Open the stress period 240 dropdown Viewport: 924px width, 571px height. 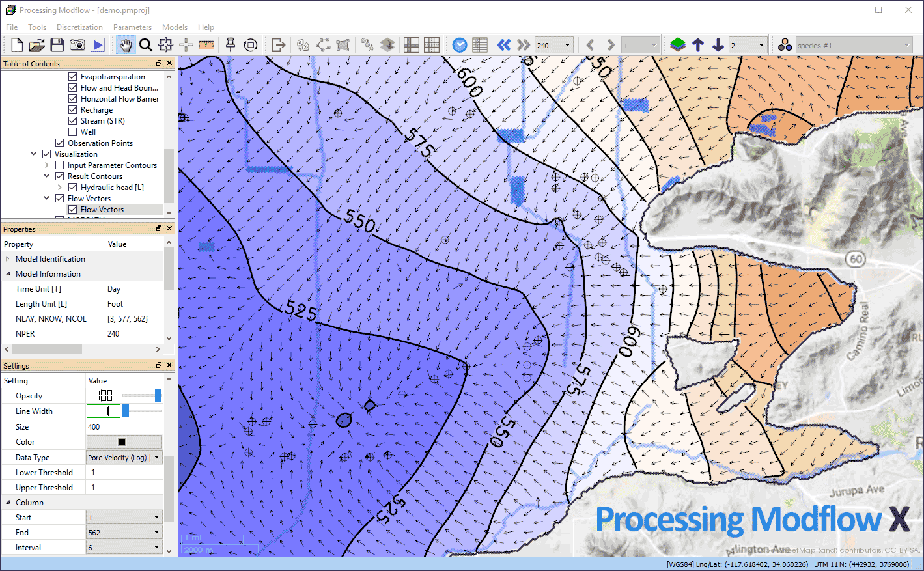point(567,46)
